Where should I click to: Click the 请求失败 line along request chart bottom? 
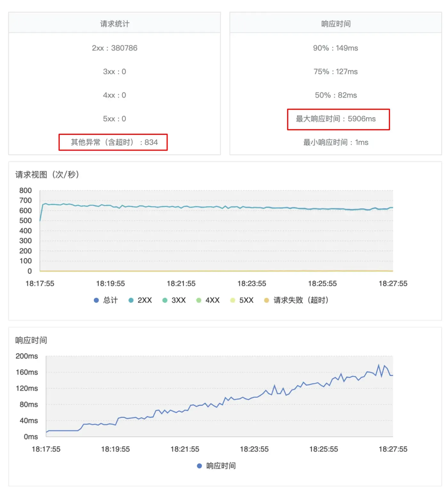point(216,271)
